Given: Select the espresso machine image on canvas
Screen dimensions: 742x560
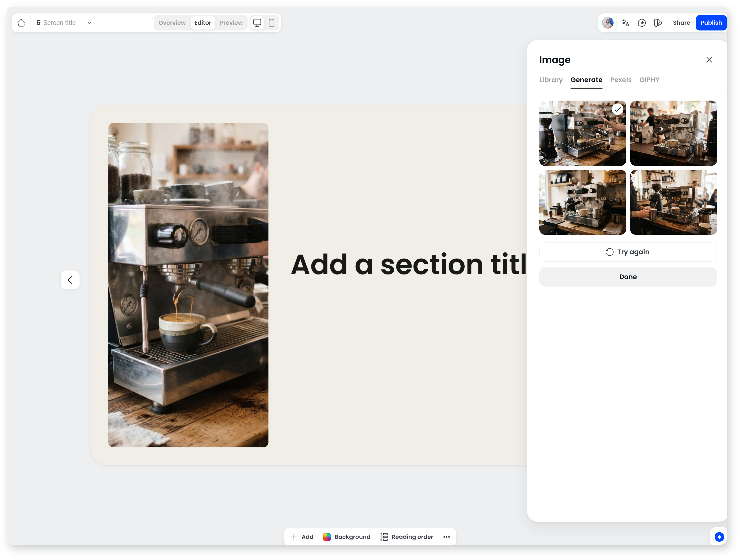Looking at the screenshot, I should 189,285.
